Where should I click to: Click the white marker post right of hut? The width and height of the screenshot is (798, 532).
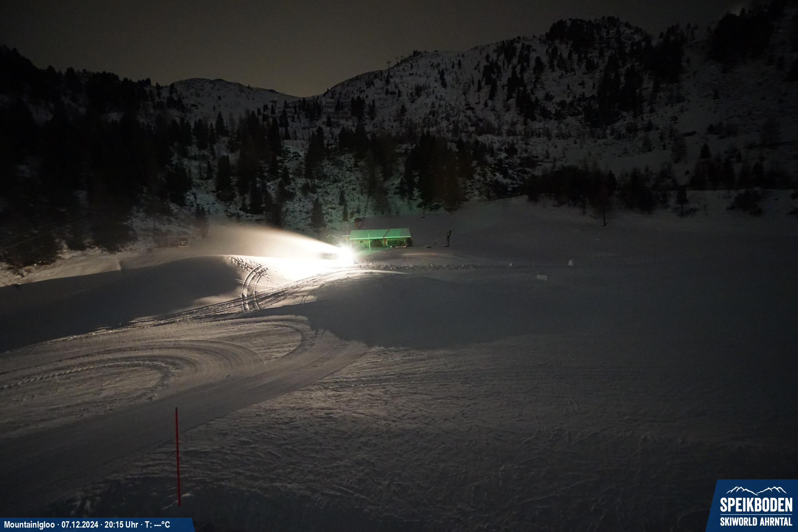point(570,263)
